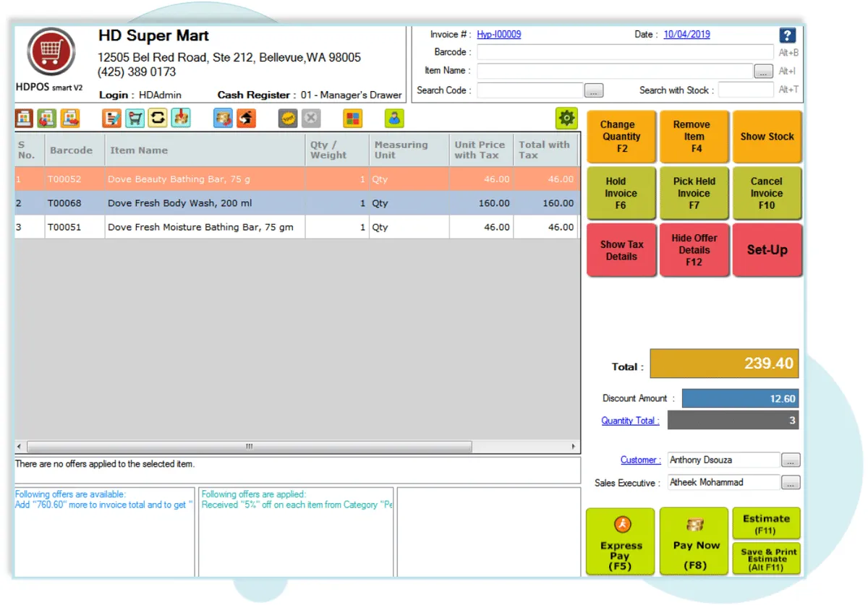Click the Show Stock button
Screen dimensions: 868x605
[767, 137]
